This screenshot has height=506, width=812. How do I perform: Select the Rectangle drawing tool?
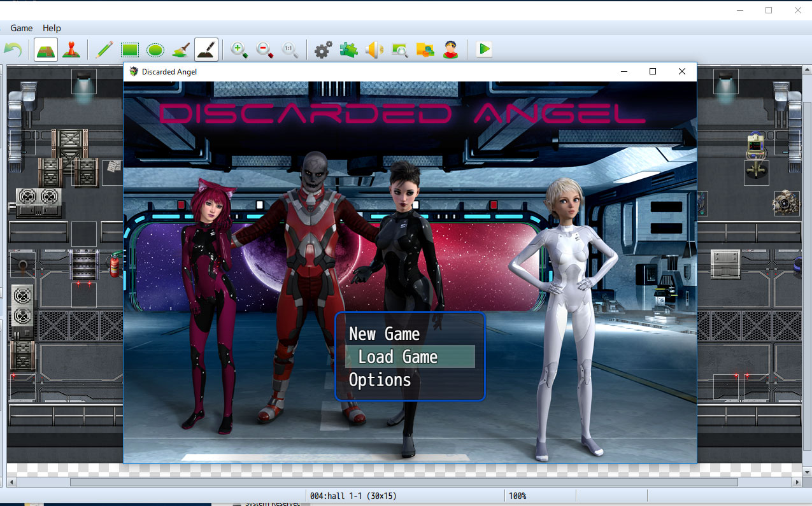coord(130,50)
